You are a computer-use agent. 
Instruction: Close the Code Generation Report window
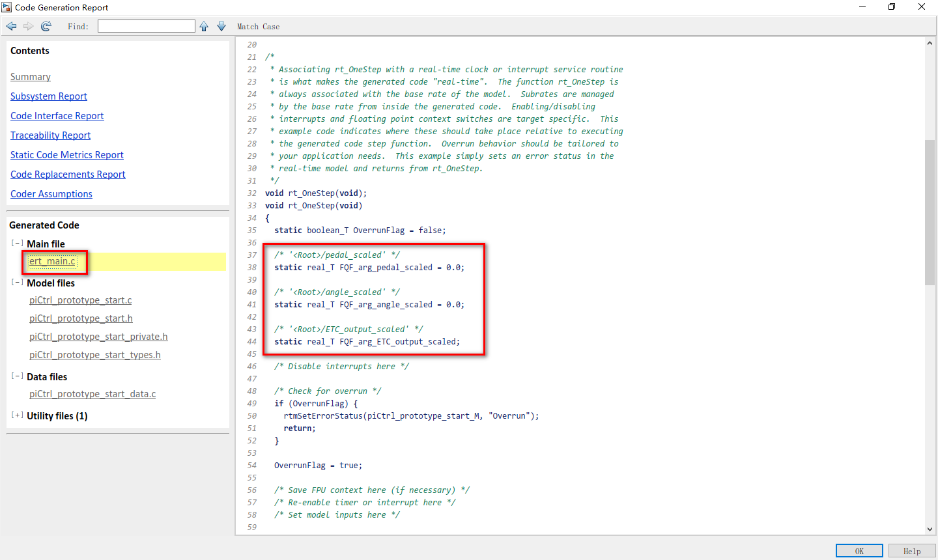click(922, 7)
